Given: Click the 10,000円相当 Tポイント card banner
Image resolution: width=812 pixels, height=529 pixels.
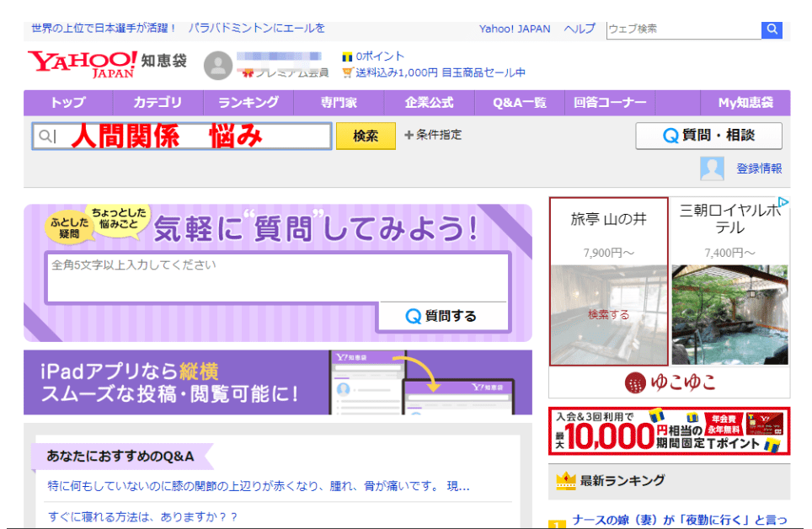Looking at the screenshot, I should (669, 431).
